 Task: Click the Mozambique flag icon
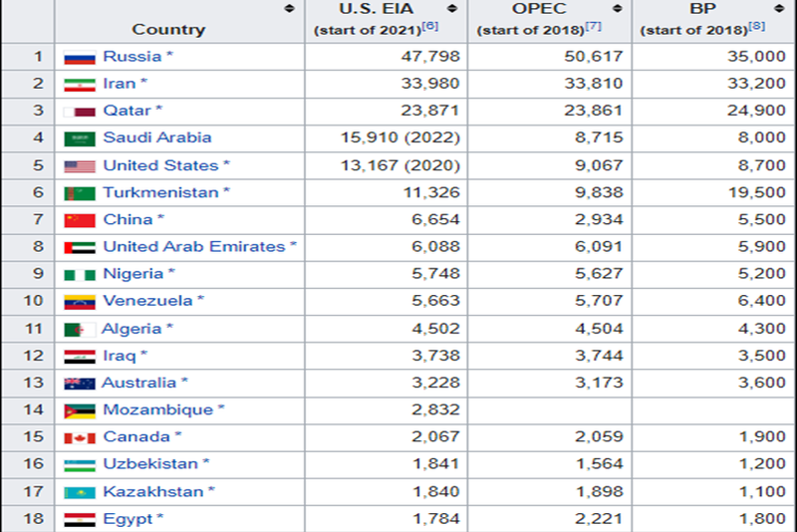[x=79, y=410]
